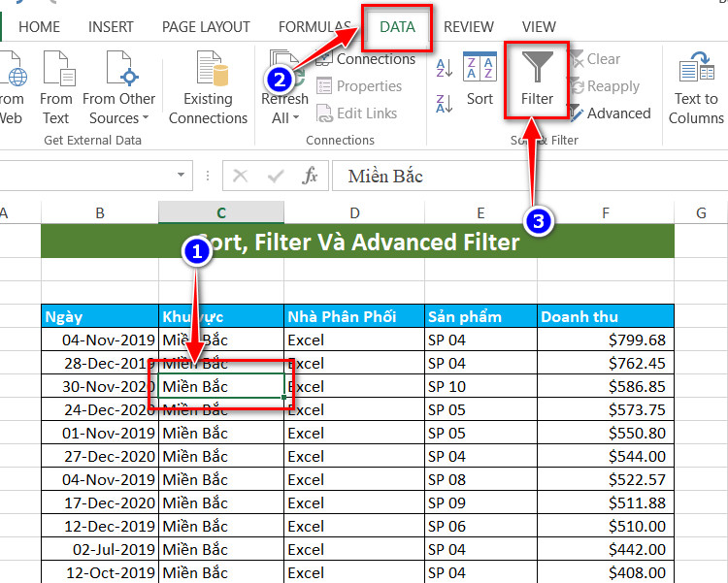
Task: Open From Other Sources dropdown
Action: [118, 88]
